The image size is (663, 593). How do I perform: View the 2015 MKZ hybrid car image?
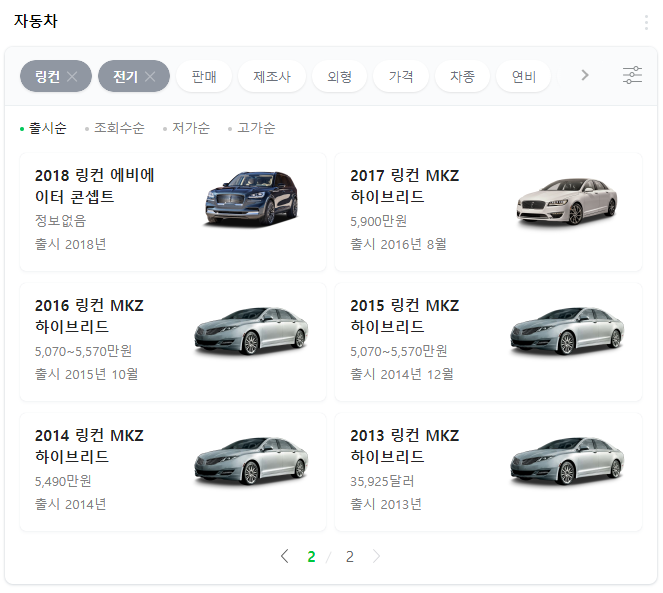567,331
